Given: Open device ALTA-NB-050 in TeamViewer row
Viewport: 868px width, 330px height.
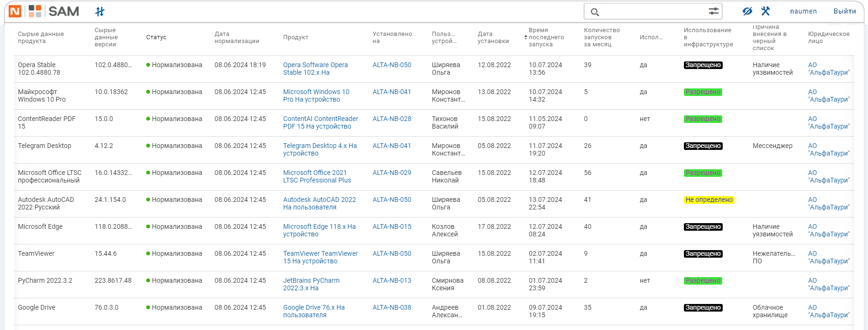Looking at the screenshot, I should point(392,253).
